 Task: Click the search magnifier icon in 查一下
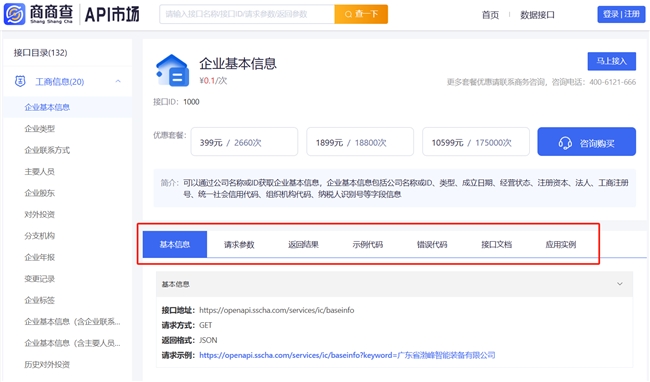(x=348, y=15)
